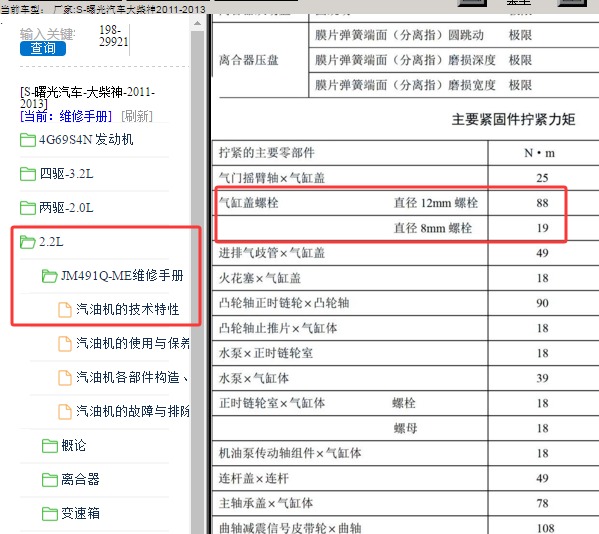Click the sidebar vertical scrollbar track
The width and height of the screenshot is (599, 534).
pyautogui.click(x=198, y=282)
